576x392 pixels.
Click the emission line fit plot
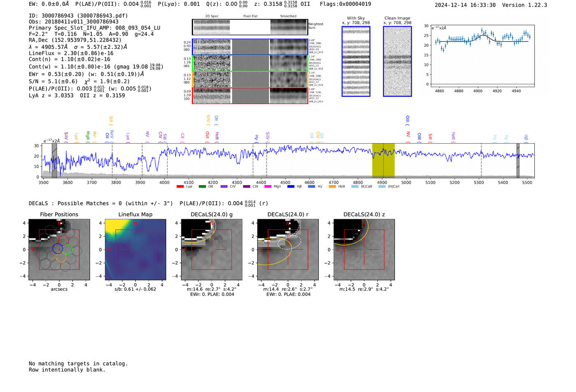point(482,56)
